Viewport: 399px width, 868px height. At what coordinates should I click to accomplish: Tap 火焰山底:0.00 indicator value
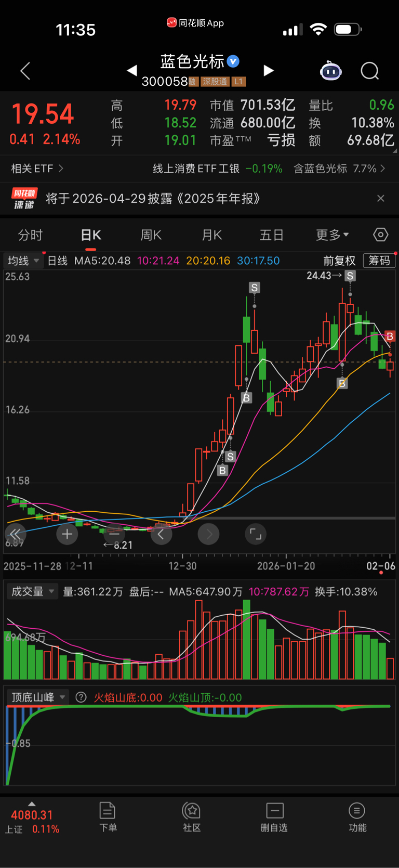coord(128,697)
